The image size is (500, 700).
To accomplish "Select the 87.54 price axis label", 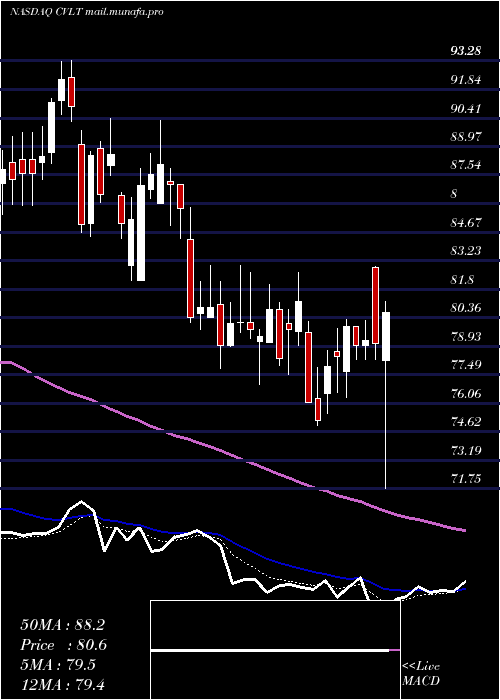I will pos(466,165).
